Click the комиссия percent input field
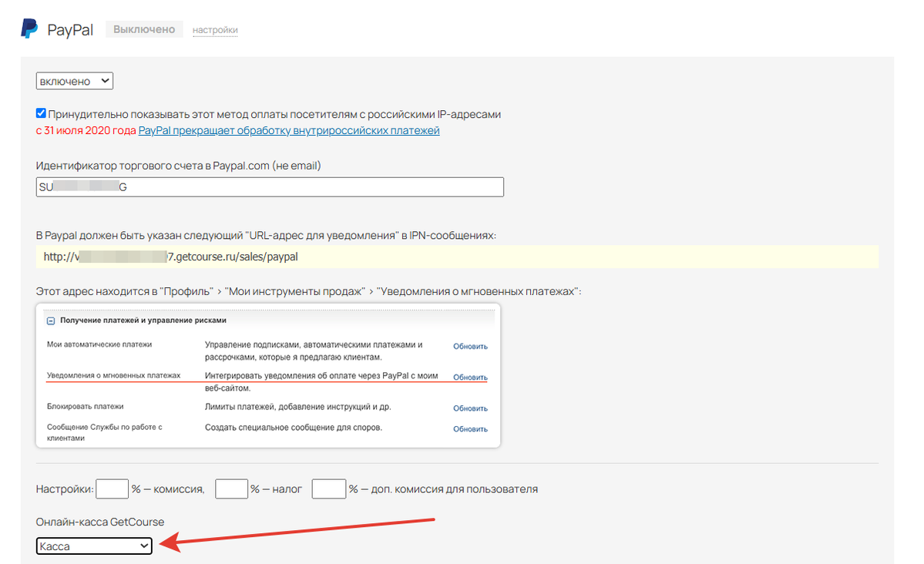This screenshot has width=924, height=564. coord(112,488)
